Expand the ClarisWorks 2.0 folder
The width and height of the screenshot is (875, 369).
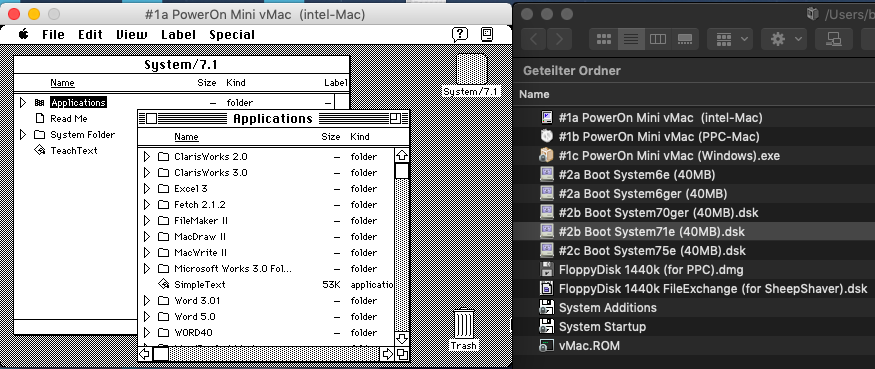point(147,157)
